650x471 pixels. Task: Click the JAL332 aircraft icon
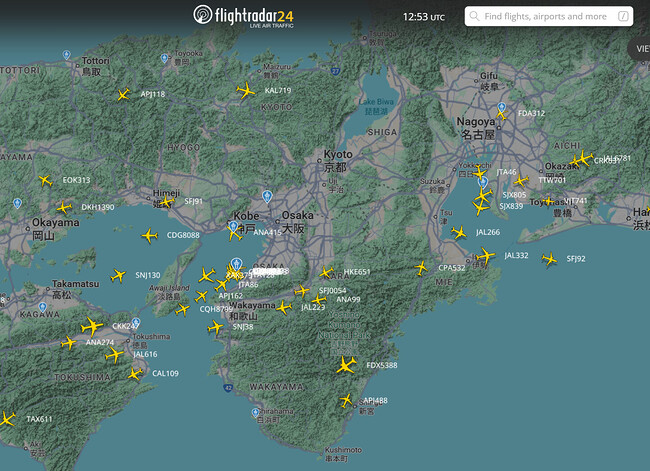pyautogui.click(x=486, y=256)
